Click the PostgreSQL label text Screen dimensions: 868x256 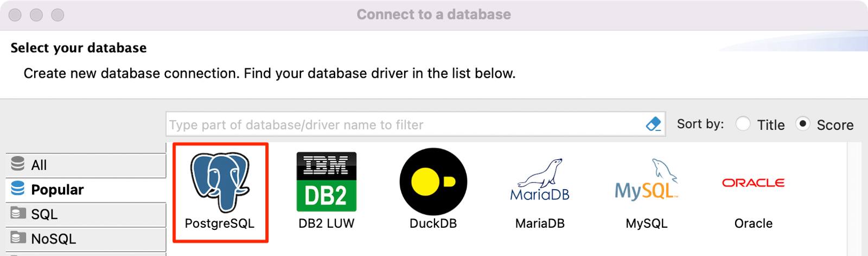220,223
